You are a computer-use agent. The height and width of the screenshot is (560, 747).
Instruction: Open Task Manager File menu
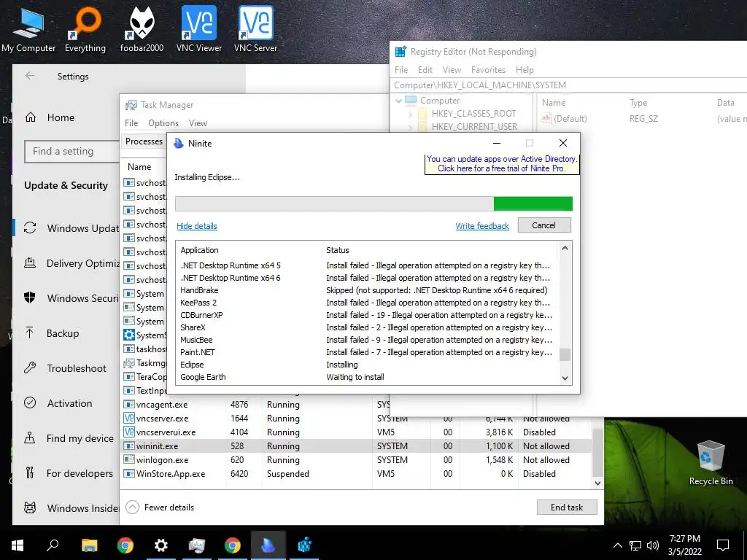[131, 123]
